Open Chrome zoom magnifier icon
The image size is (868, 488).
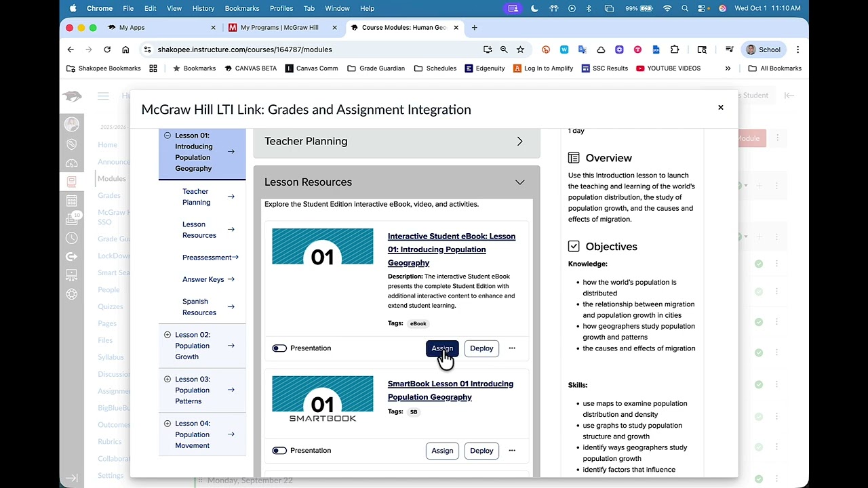click(504, 49)
